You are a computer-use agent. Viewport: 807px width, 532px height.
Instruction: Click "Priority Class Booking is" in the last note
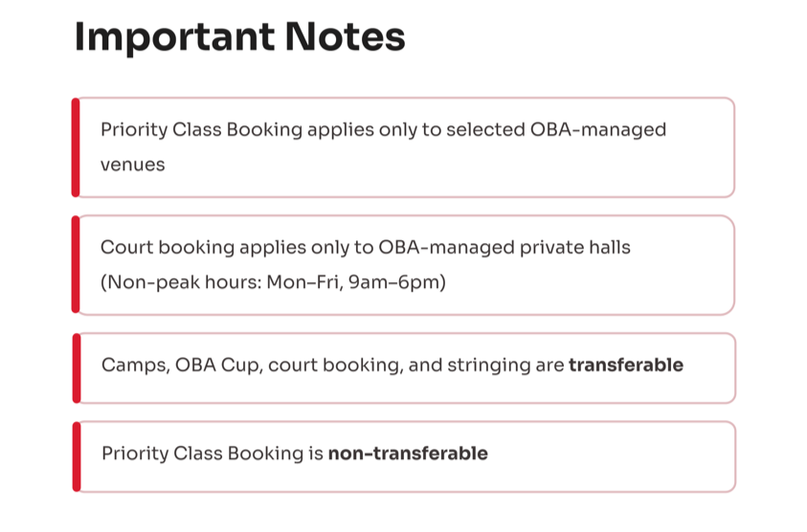(x=212, y=454)
